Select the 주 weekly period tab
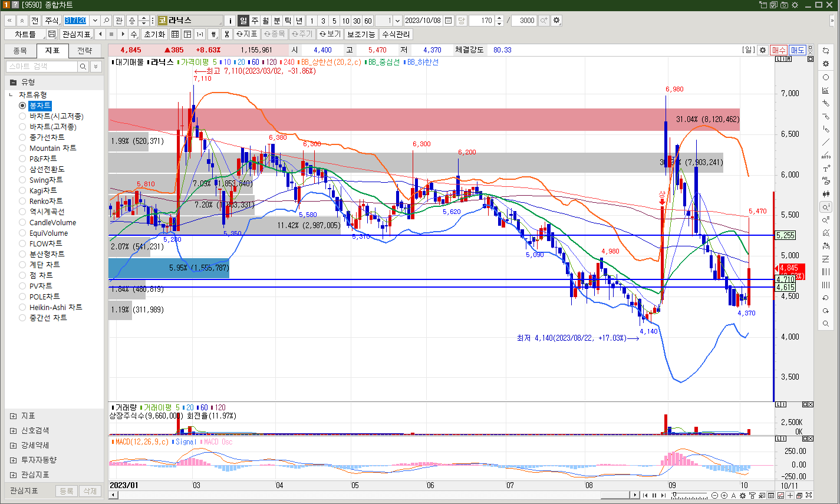The width and height of the screenshot is (840, 504). [x=255, y=21]
